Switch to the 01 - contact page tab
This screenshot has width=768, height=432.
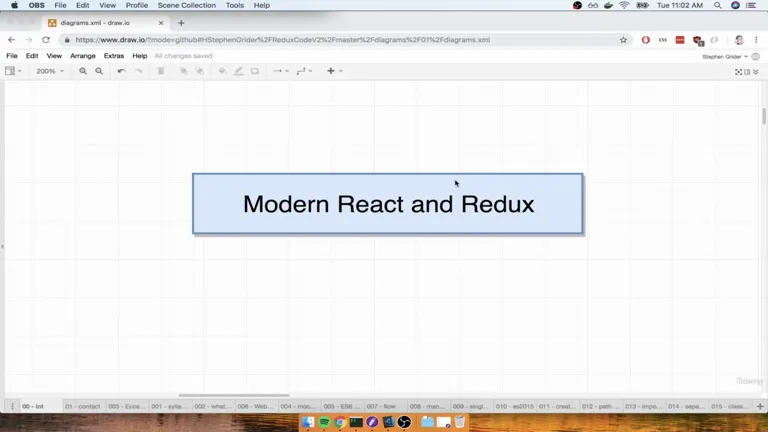tap(82, 406)
